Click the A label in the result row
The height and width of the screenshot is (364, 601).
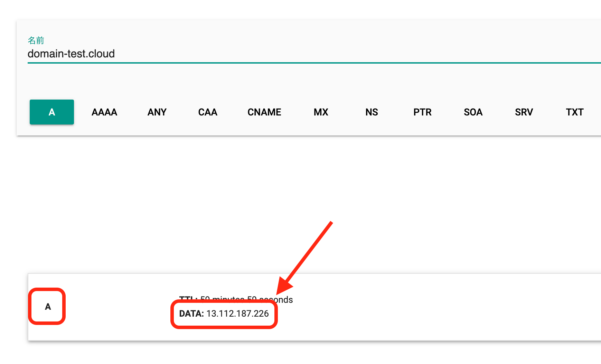pyautogui.click(x=48, y=307)
